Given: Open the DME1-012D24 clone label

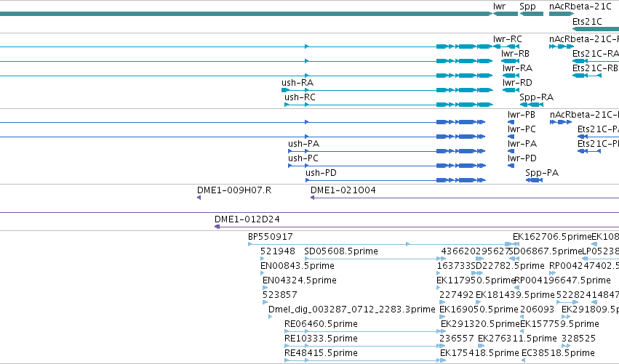Looking at the screenshot, I should point(247,219).
